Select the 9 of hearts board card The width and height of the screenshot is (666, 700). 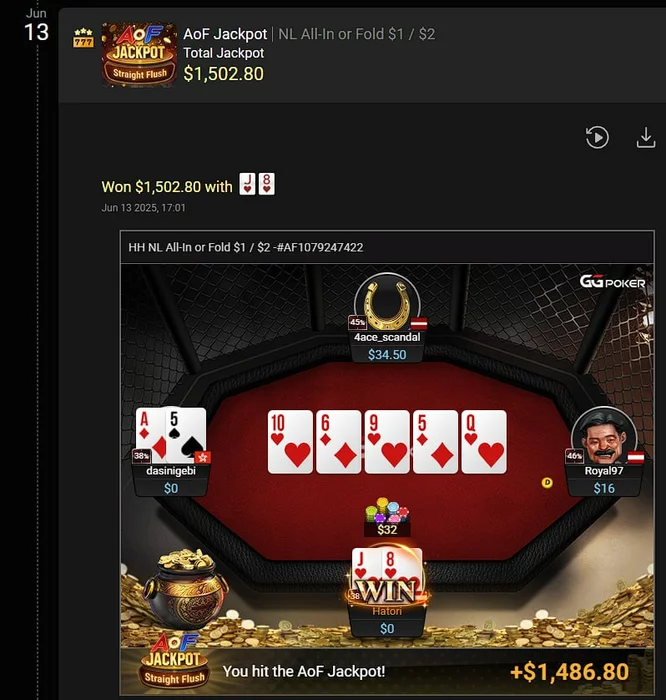[x=387, y=442]
